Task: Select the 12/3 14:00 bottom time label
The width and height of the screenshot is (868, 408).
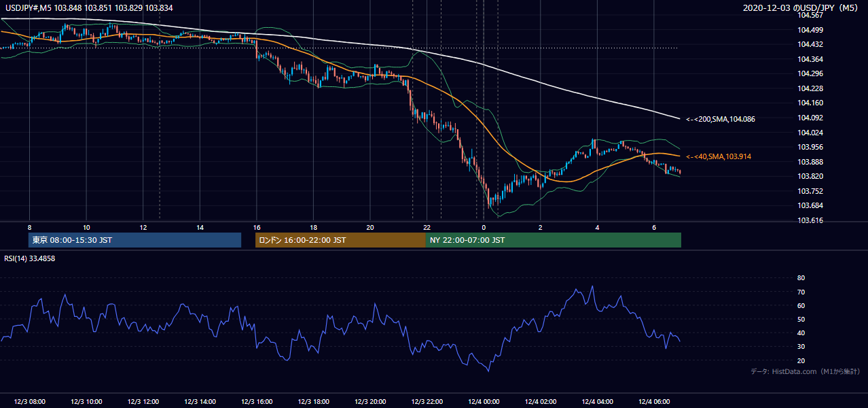Action: (x=200, y=402)
